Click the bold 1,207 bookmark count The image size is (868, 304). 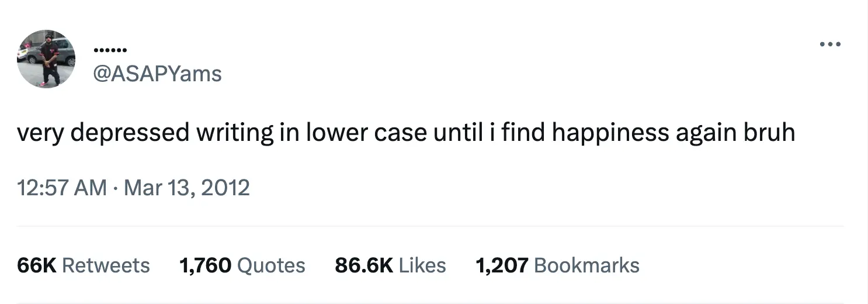tap(502, 265)
